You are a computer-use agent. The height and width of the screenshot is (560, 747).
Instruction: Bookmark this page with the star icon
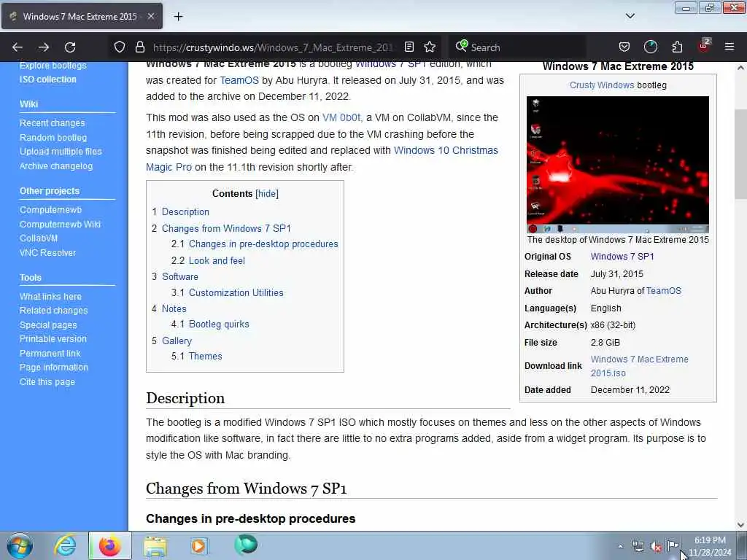tap(430, 47)
